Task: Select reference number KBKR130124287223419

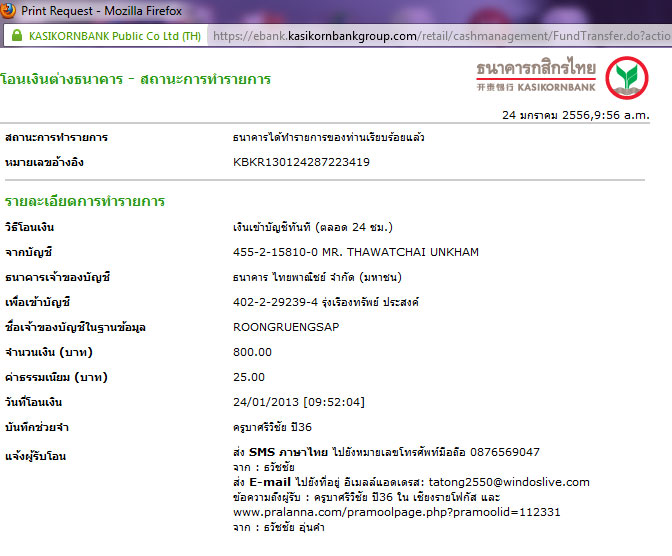Action: pyautogui.click(x=301, y=162)
